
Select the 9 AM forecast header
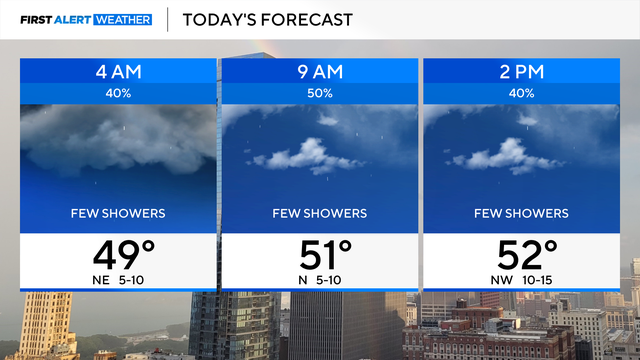[320, 72]
